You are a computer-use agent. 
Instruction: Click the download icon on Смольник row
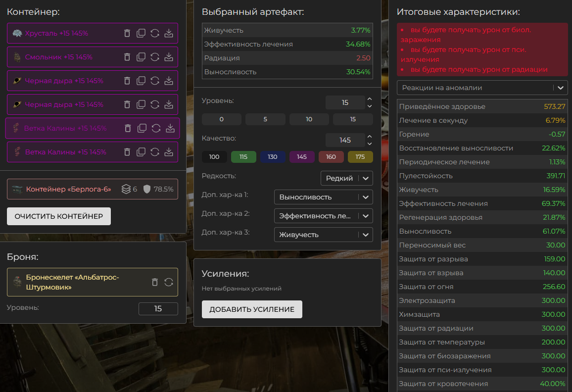pos(169,57)
